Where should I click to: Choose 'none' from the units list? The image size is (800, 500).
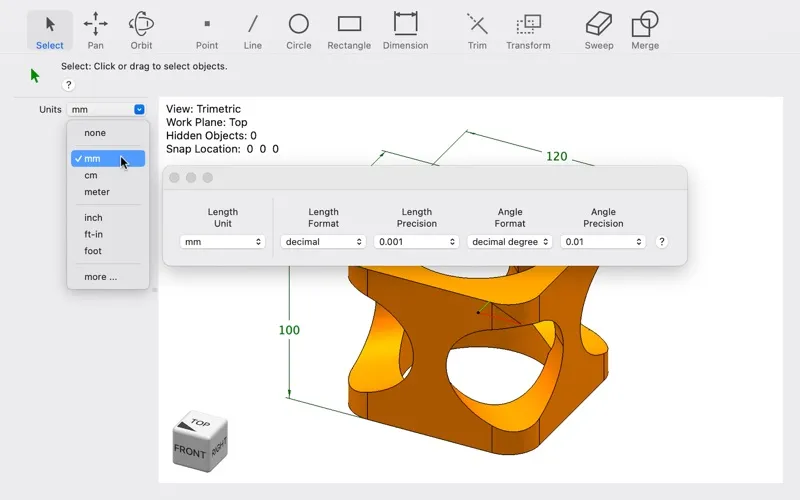tap(108, 133)
